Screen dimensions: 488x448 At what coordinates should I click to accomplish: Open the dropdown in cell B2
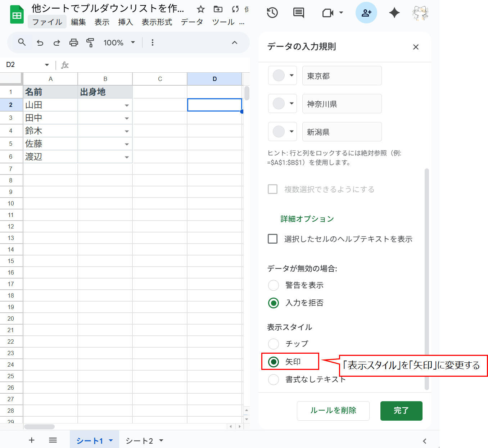pos(127,105)
